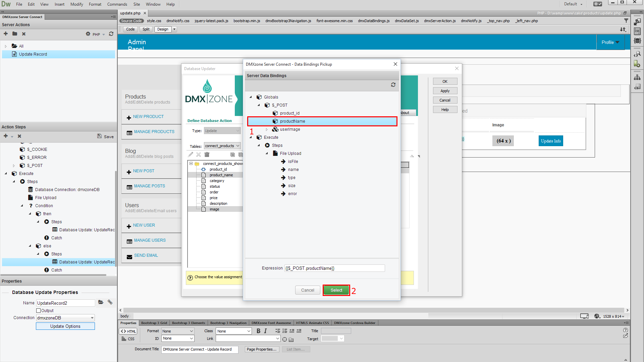Click the edit pencil icon in Database Updater
The width and height of the screenshot is (644, 362).
(x=191, y=155)
